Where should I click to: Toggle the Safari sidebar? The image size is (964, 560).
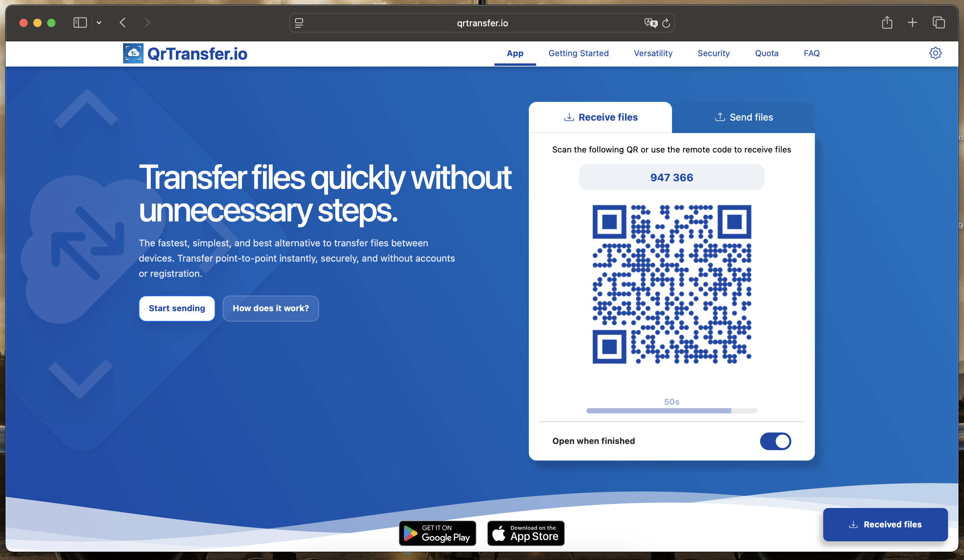pos(80,23)
